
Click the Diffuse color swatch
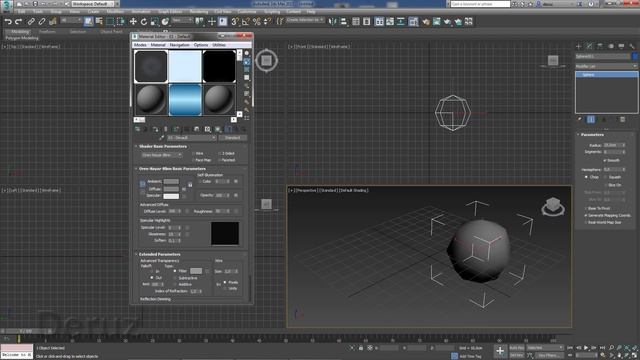[171, 189]
